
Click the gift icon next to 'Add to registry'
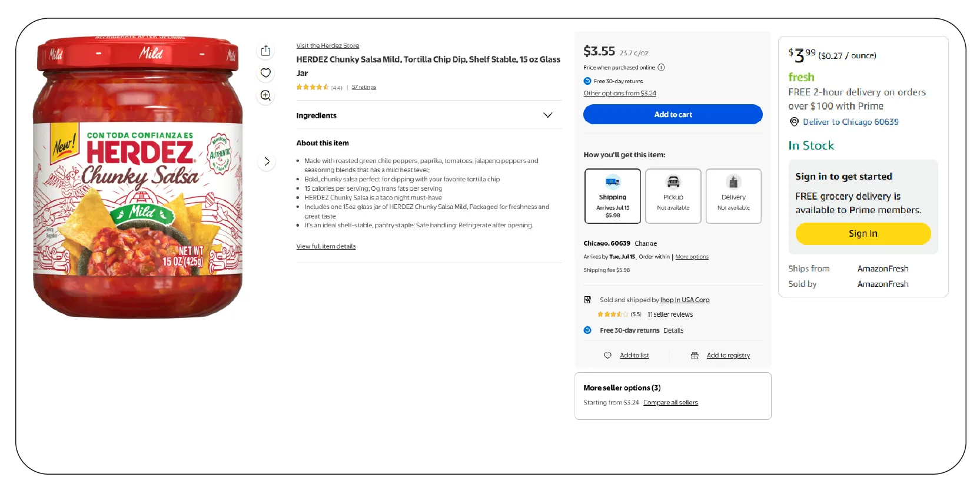click(695, 355)
